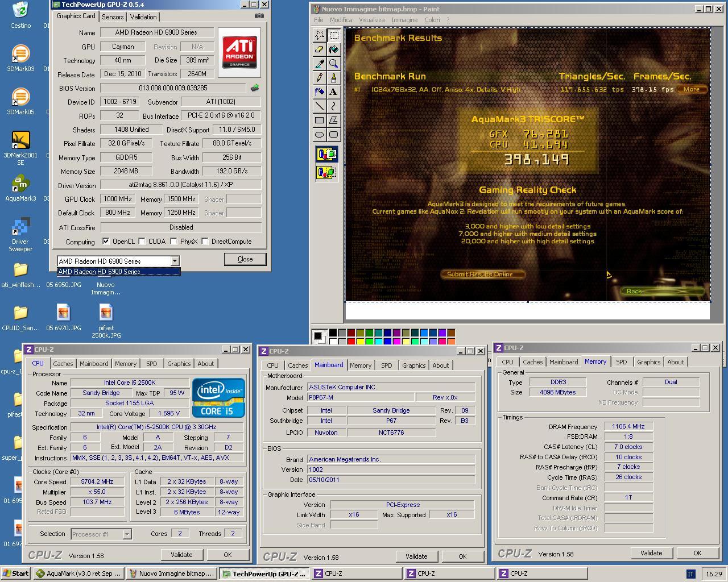Click the Close button in GPU-Z
Viewport: 728px width, 582px height.
245,259
